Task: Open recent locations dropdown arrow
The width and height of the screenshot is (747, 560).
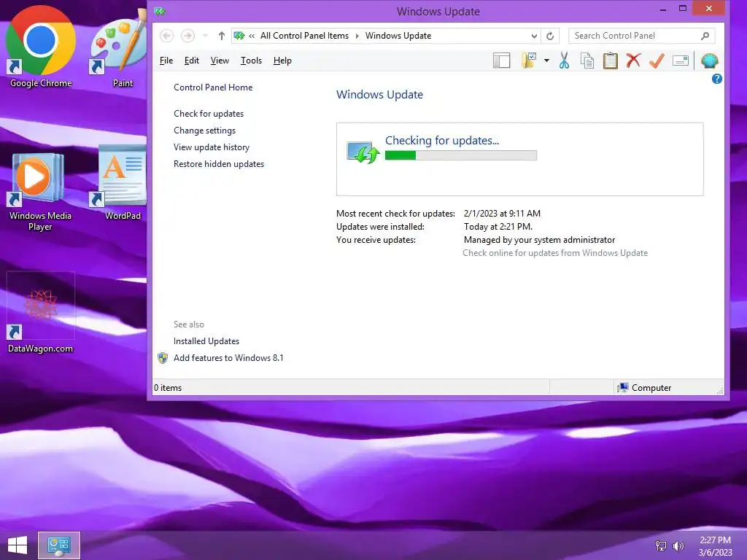Action: click(x=205, y=36)
